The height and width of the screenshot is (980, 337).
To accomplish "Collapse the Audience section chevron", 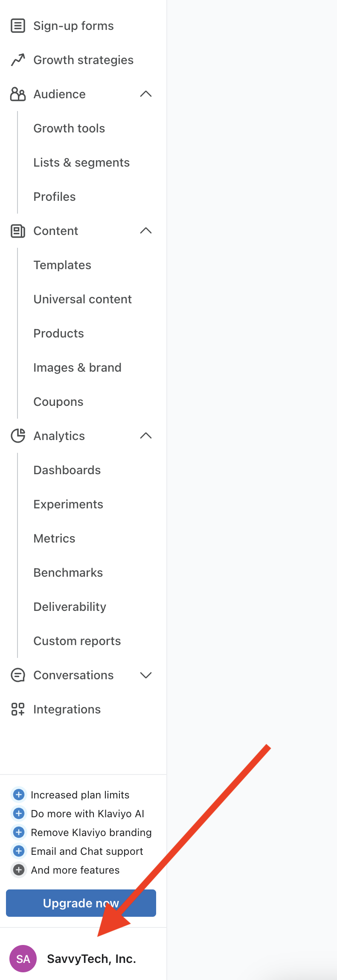I will pos(146,94).
